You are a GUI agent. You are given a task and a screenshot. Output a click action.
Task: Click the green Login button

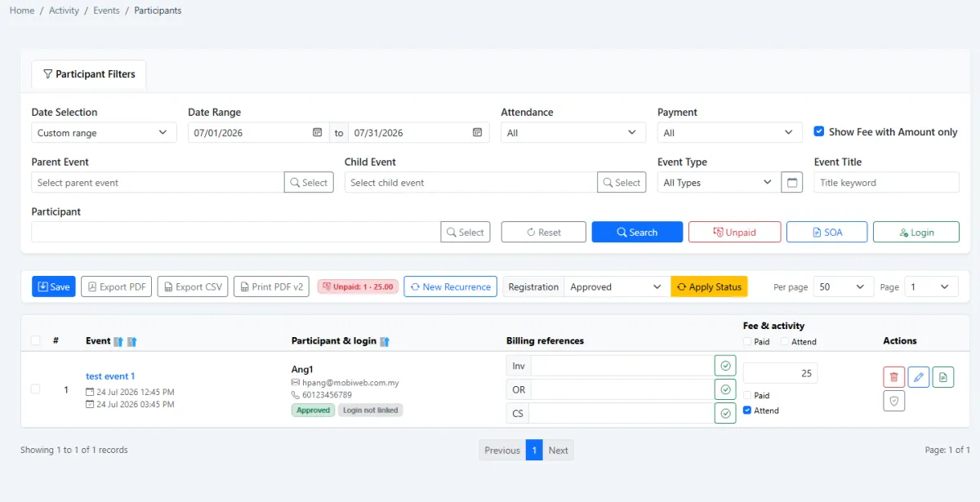pos(916,232)
